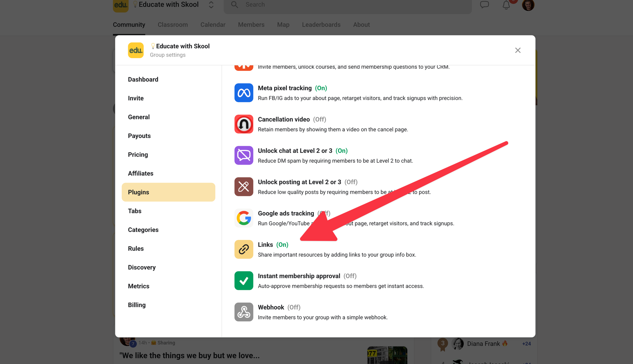The image size is (633, 364).
Task: Select Plugins in settings sidebar
Action: point(168,192)
